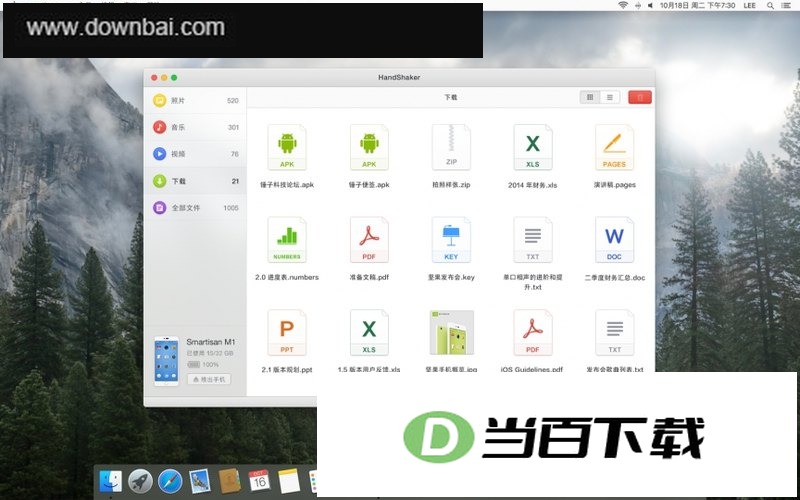800x500 pixels.
Task: Select the .zip archive file icon
Action: point(451,147)
